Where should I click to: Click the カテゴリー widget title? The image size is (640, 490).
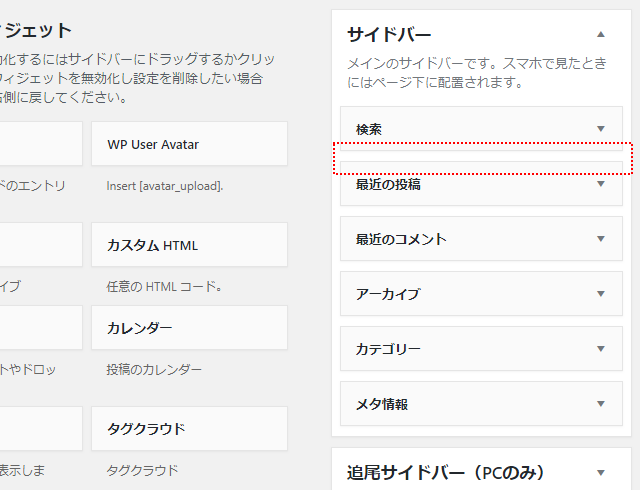tap(388, 350)
